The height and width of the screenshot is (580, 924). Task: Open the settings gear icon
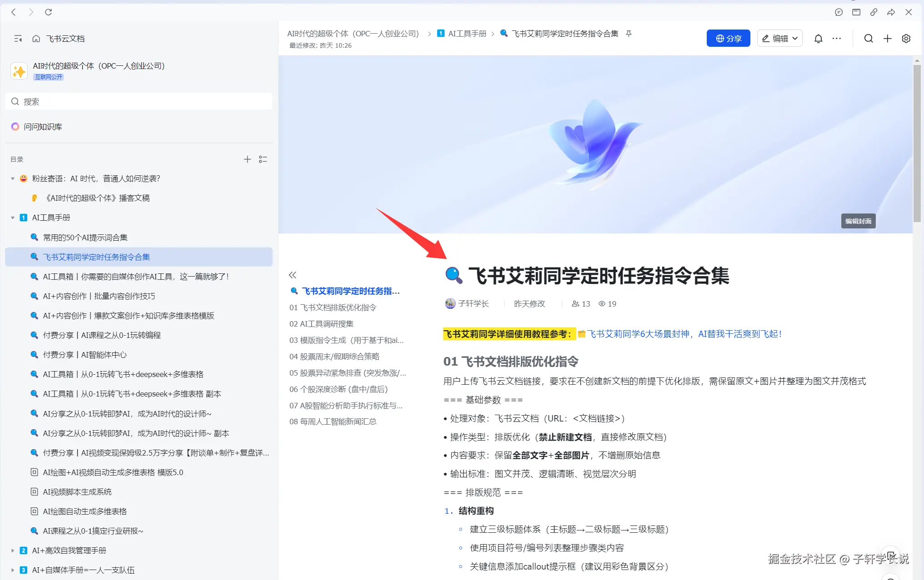906,39
